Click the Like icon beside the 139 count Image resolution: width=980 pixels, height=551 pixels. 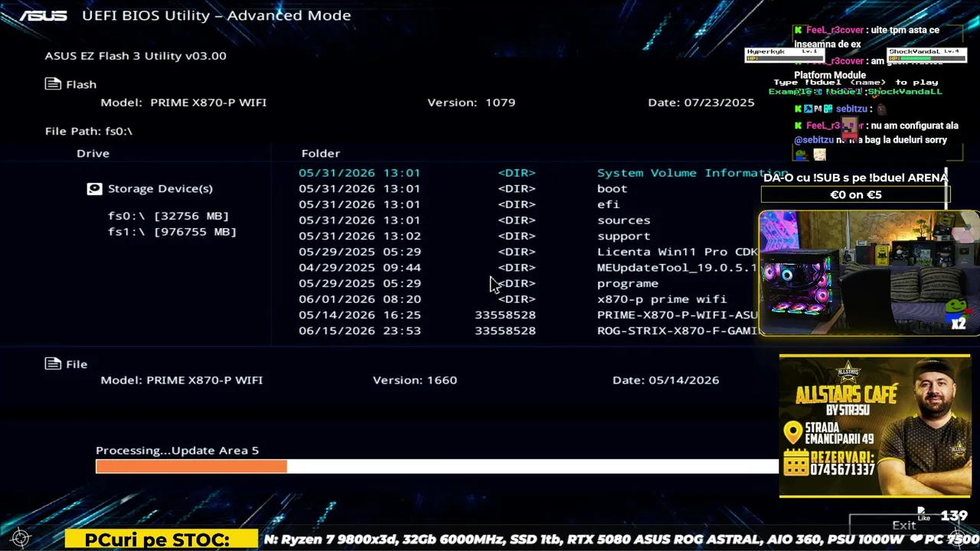923,514
